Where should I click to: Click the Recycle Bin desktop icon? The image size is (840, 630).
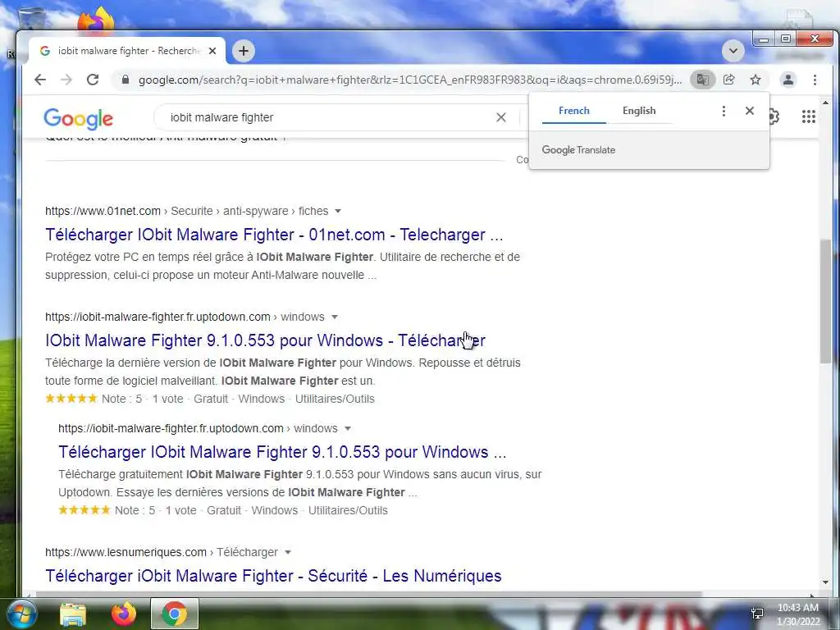(31, 19)
